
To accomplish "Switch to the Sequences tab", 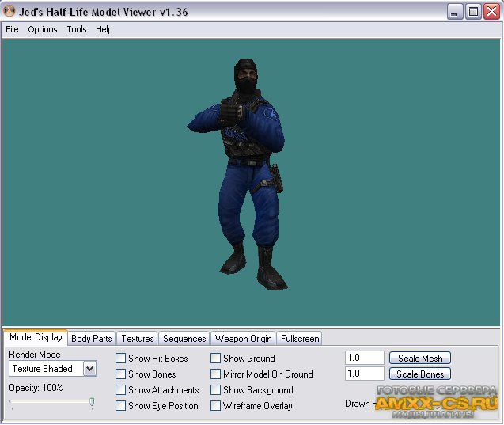I will pos(184,339).
